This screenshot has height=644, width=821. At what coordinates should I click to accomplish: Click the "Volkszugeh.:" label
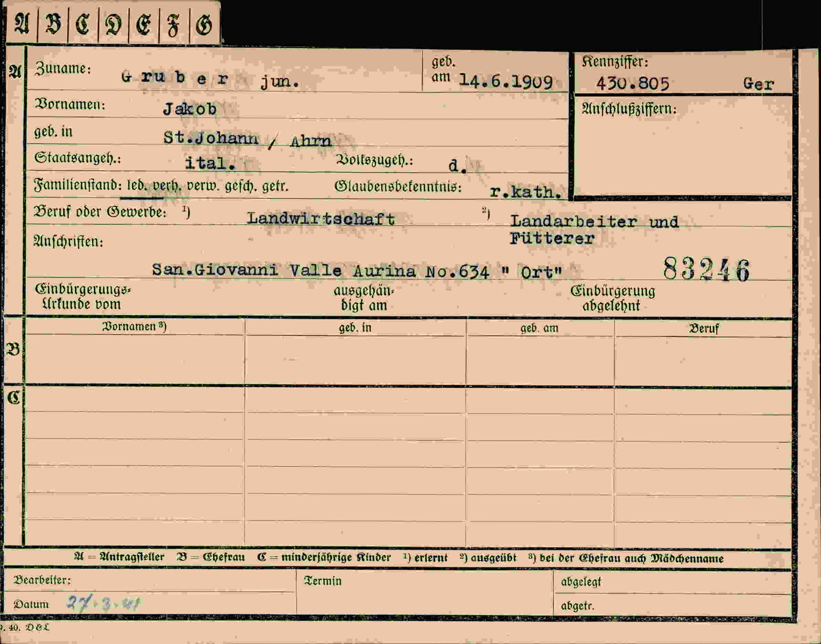[x=374, y=160]
